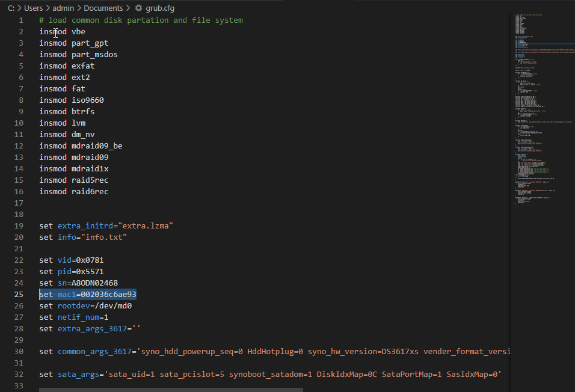Expand the Documents breadcrumb folder
Viewport: 575px width, 392px height.
tap(103, 8)
